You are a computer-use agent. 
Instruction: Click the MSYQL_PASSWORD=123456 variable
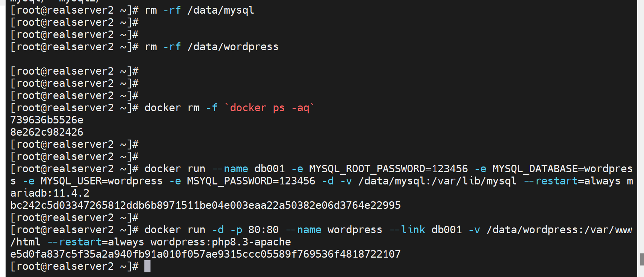pos(251,181)
